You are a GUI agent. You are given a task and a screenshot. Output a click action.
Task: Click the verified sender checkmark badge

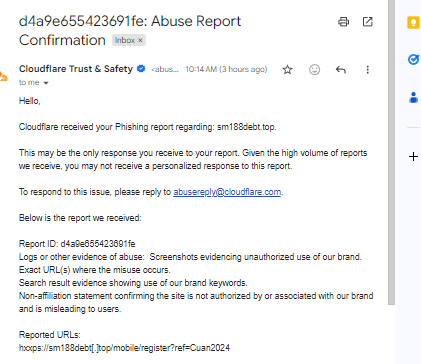point(141,69)
